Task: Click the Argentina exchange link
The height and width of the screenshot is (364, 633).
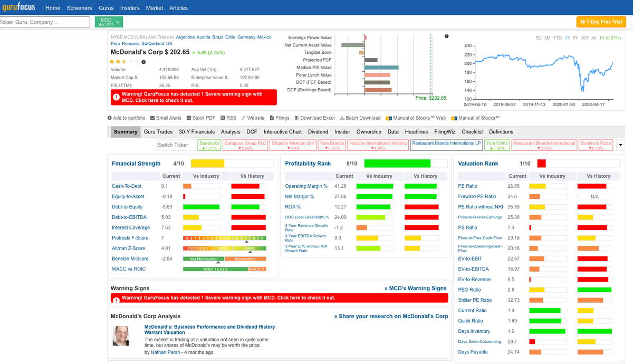Action: pyautogui.click(x=185, y=37)
